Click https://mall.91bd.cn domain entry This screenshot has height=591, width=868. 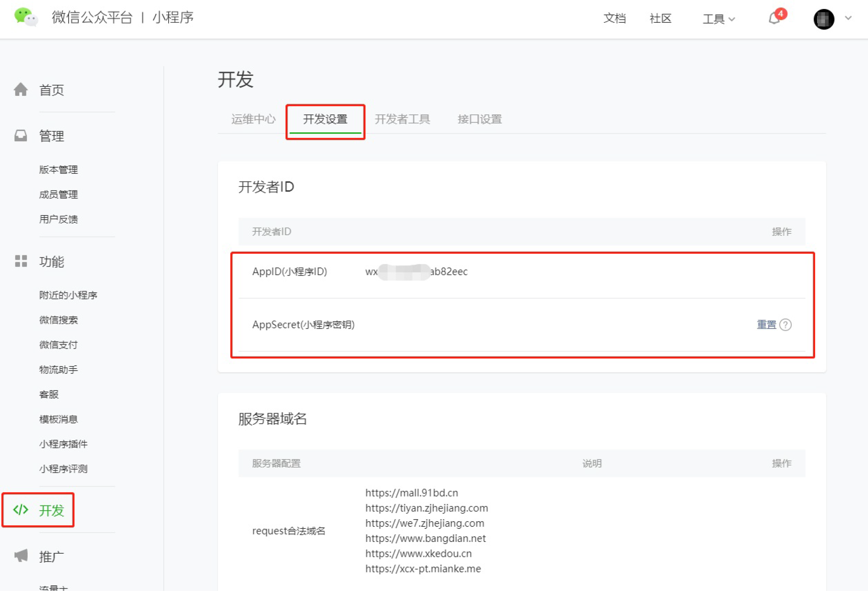(412, 493)
